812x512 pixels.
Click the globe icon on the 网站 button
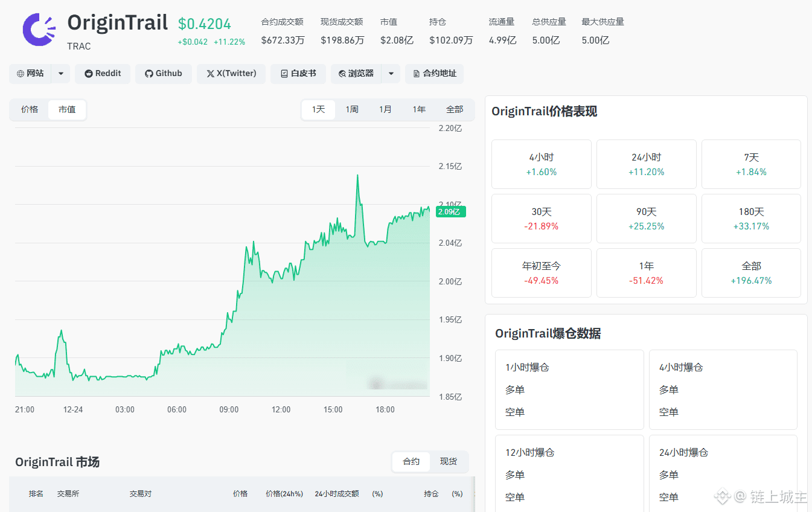point(21,74)
